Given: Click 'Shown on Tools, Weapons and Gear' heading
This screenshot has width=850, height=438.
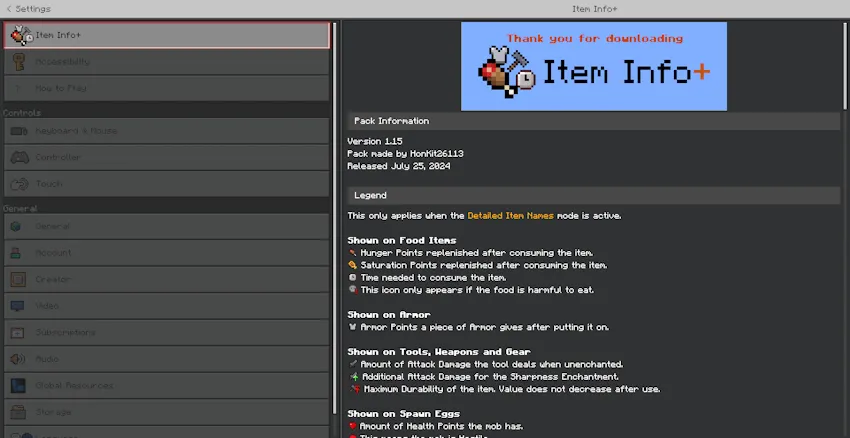Looking at the screenshot, I should tap(439, 352).
